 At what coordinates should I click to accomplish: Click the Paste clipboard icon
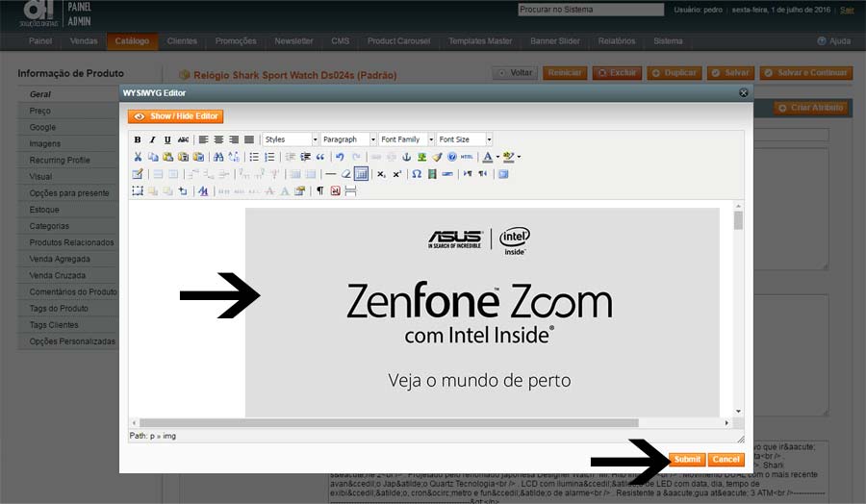click(x=167, y=157)
